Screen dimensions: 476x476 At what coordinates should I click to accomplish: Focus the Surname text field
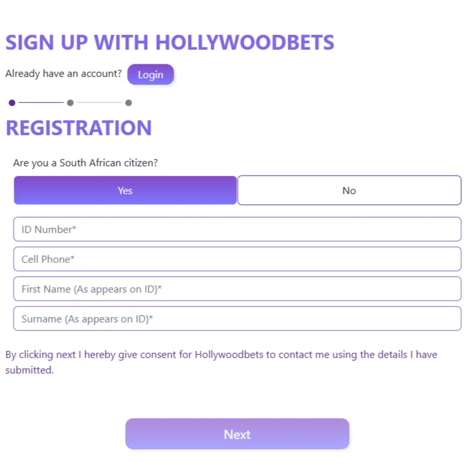(237, 319)
